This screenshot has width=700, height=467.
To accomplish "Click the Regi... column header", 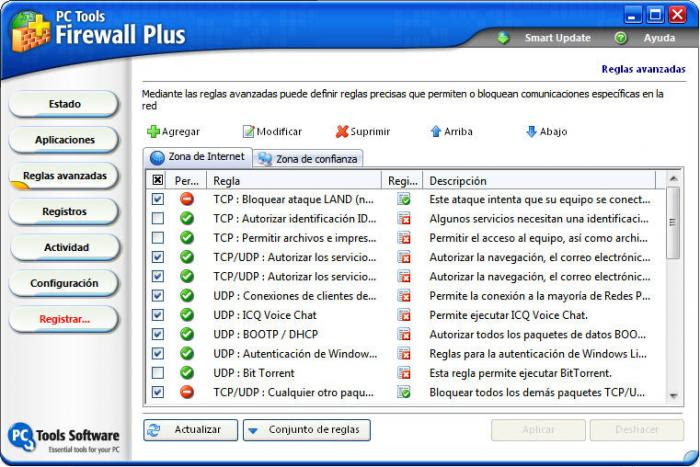I will 402,180.
